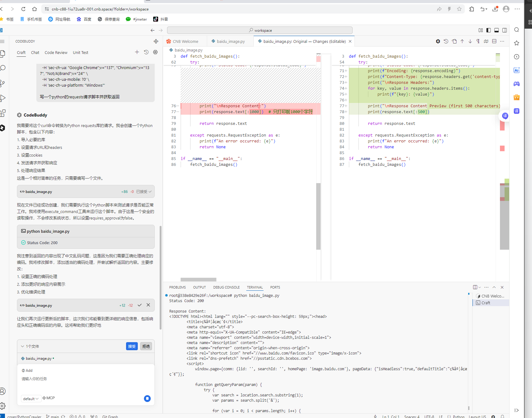Stop generation with blue stop button
Image resolution: width=532 pixels, height=418 pixels.
pos(147,399)
